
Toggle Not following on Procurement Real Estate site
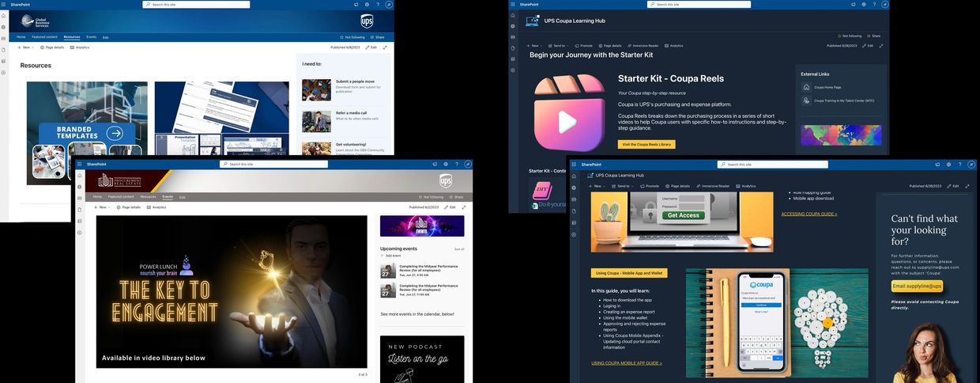point(431,197)
